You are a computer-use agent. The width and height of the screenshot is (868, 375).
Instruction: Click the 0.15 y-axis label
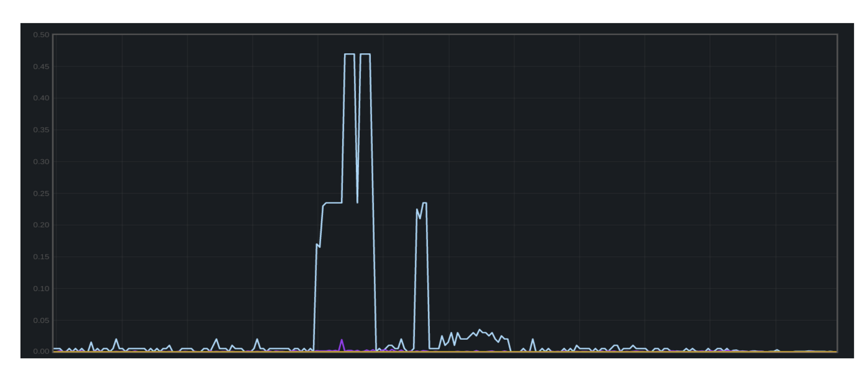[41, 257]
